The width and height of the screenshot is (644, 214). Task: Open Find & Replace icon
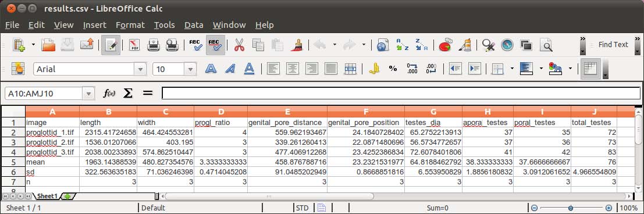pos(488,44)
